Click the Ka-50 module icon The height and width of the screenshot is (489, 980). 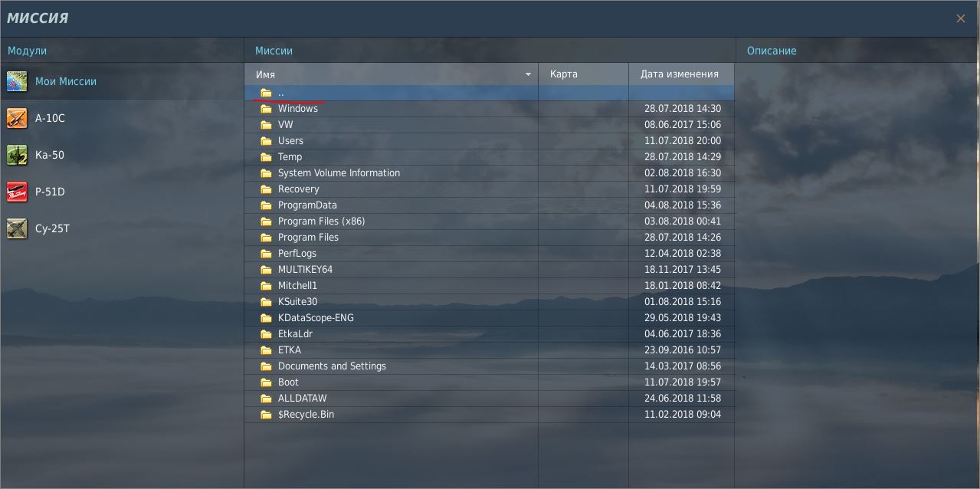tap(17, 155)
